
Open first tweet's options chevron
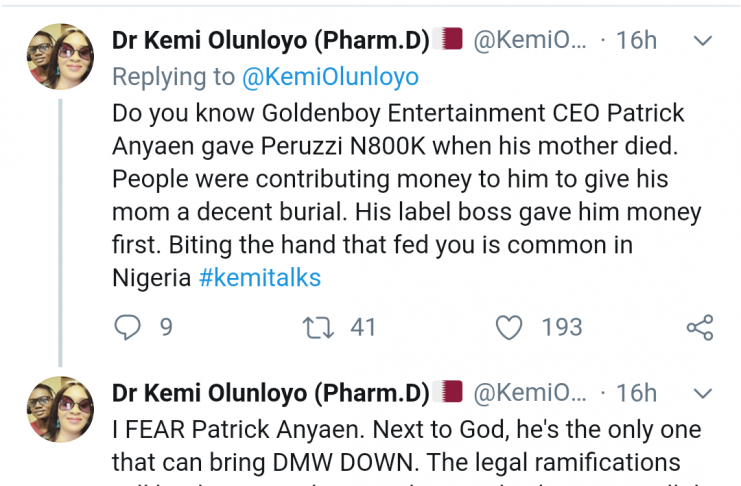[x=703, y=42]
